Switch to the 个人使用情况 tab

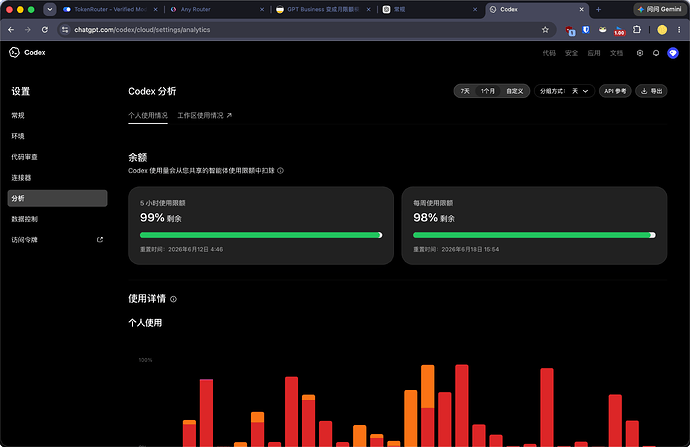[148, 115]
